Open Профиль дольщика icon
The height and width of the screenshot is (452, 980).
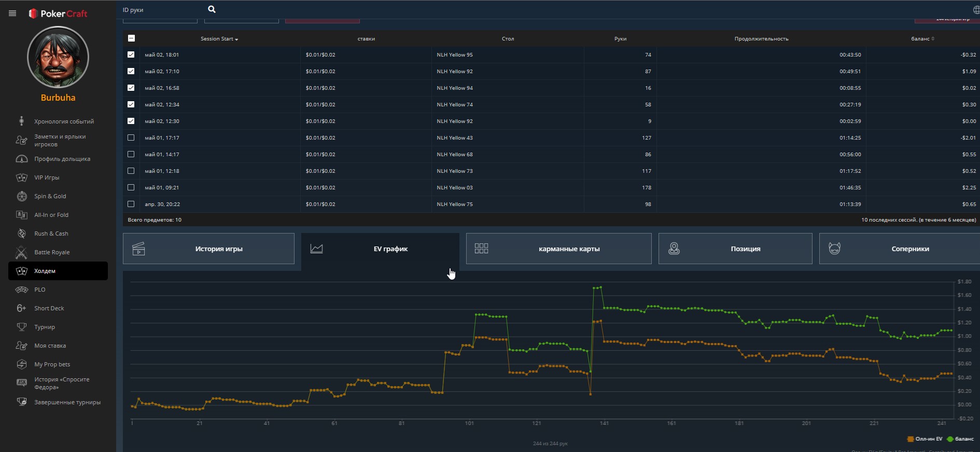pos(21,159)
